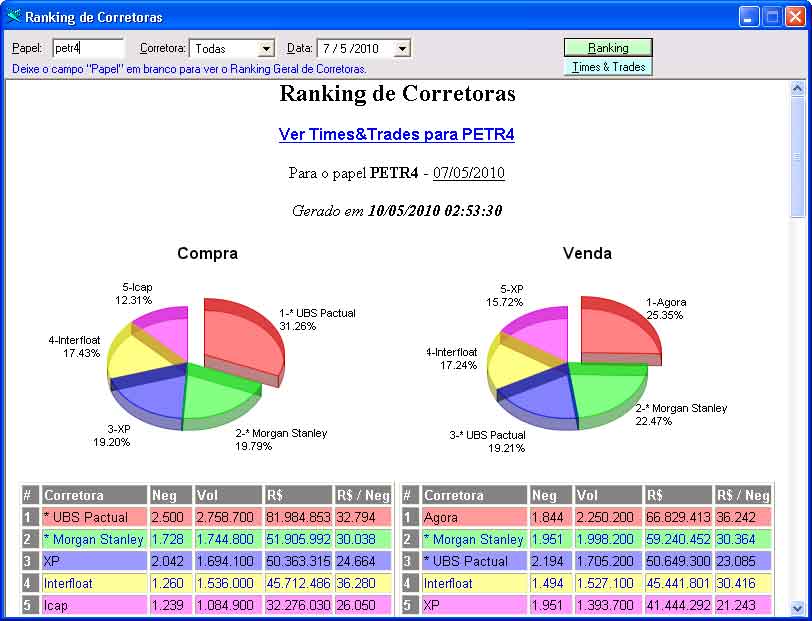
Task: Click the Papel input field
Action: 87,48
